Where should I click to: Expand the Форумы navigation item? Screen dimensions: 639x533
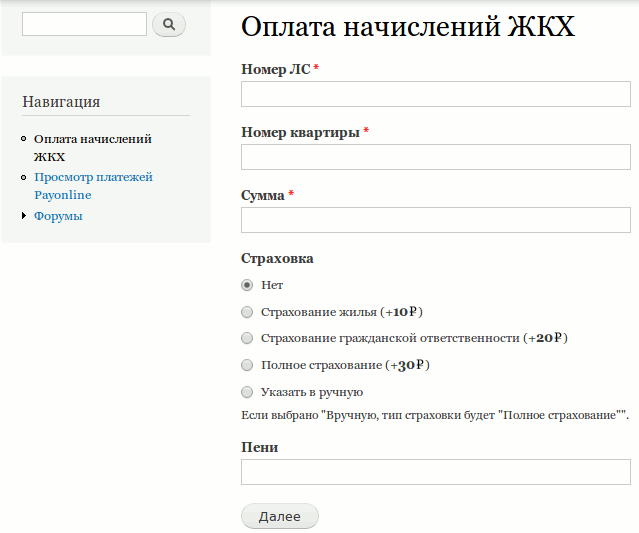24,215
